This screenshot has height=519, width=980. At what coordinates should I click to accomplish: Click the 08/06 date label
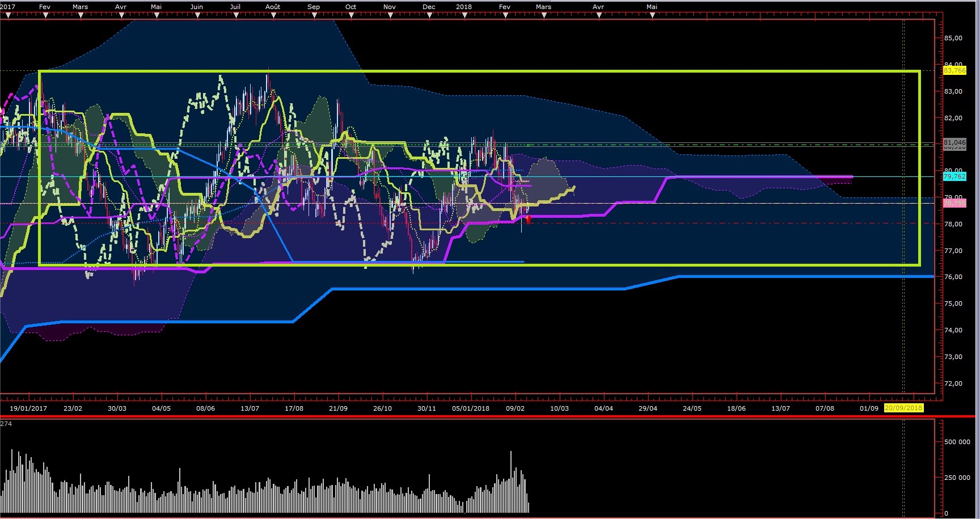205,408
